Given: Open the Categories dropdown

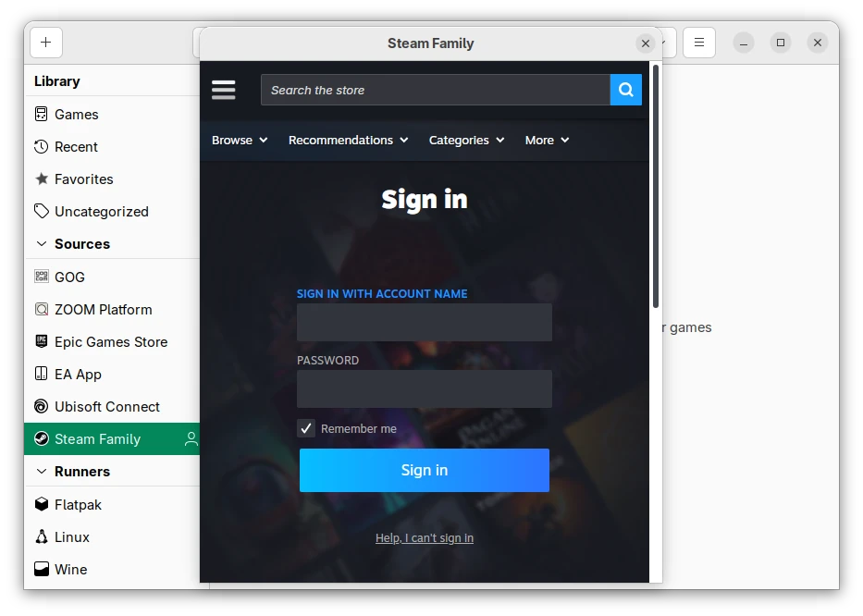Looking at the screenshot, I should coord(466,140).
